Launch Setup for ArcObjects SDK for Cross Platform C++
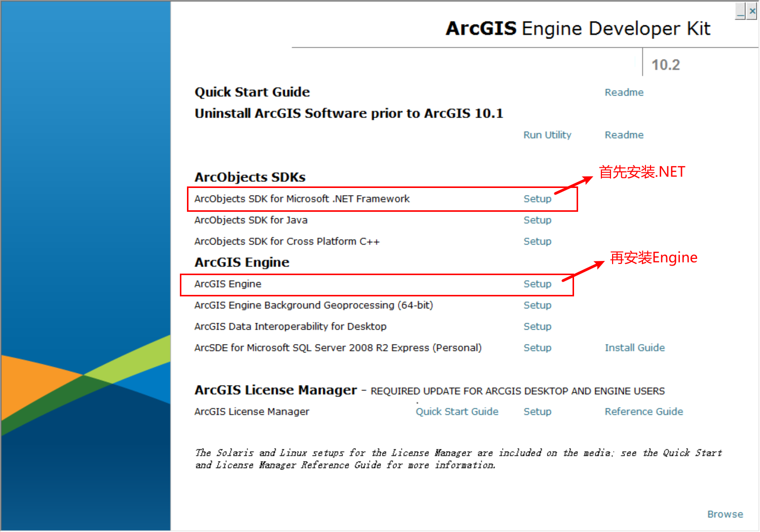760x532 pixels. [x=537, y=241]
